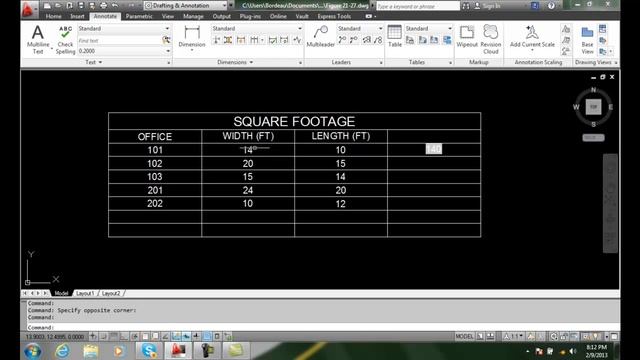This screenshot has width=640, height=360.
Task: Toggle Object Snap in status bar
Action: point(145,336)
